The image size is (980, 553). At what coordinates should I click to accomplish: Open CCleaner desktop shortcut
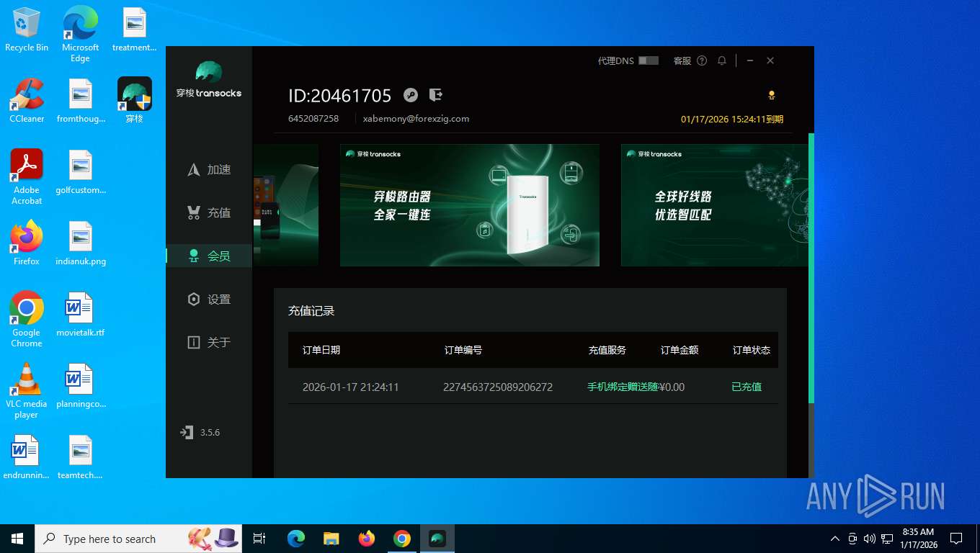(x=27, y=100)
